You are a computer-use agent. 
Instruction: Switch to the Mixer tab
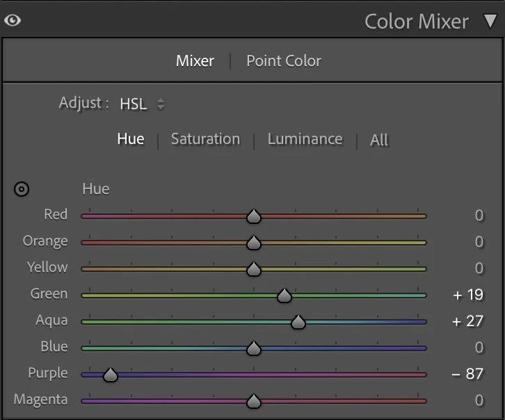pyautogui.click(x=195, y=60)
